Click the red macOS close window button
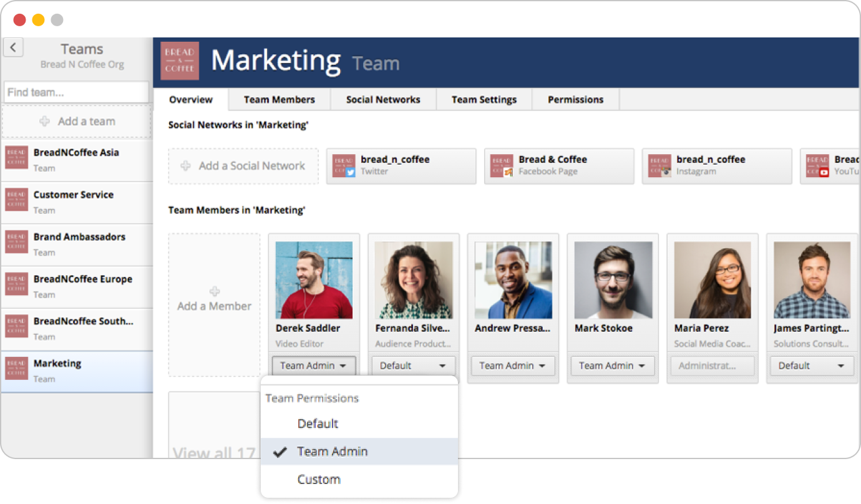Image resolution: width=861 pixels, height=504 pixels. (19, 20)
